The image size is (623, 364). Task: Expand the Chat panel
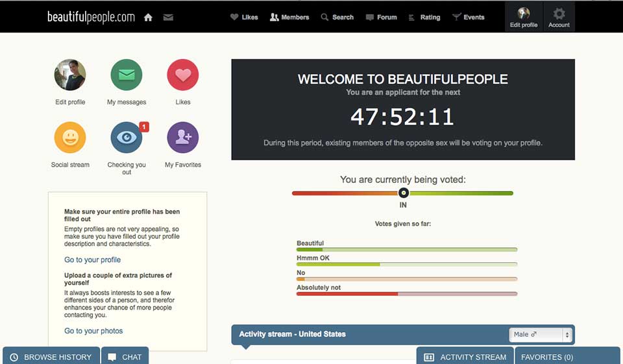(125, 357)
